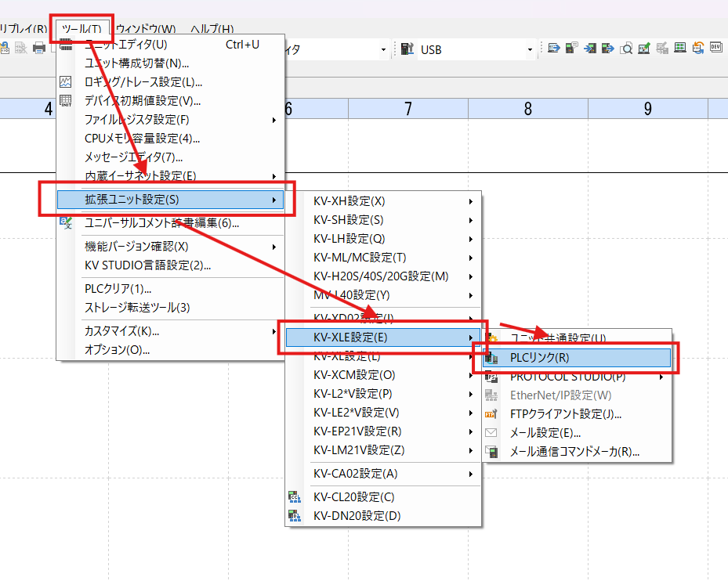Click the PC-to-PLC transfer icon with laptop and arrow
The height and width of the screenshot is (581, 728).
coord(553,48)
